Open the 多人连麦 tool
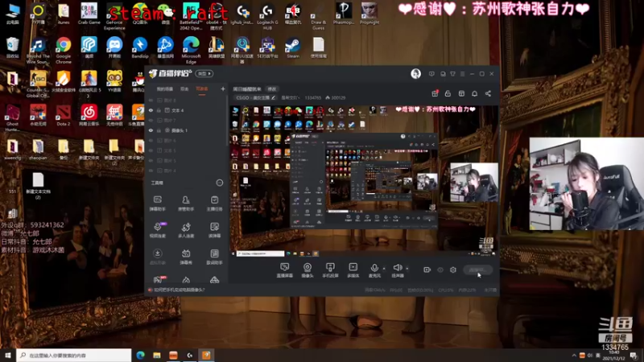644x362 pixels. pos(186,230)
